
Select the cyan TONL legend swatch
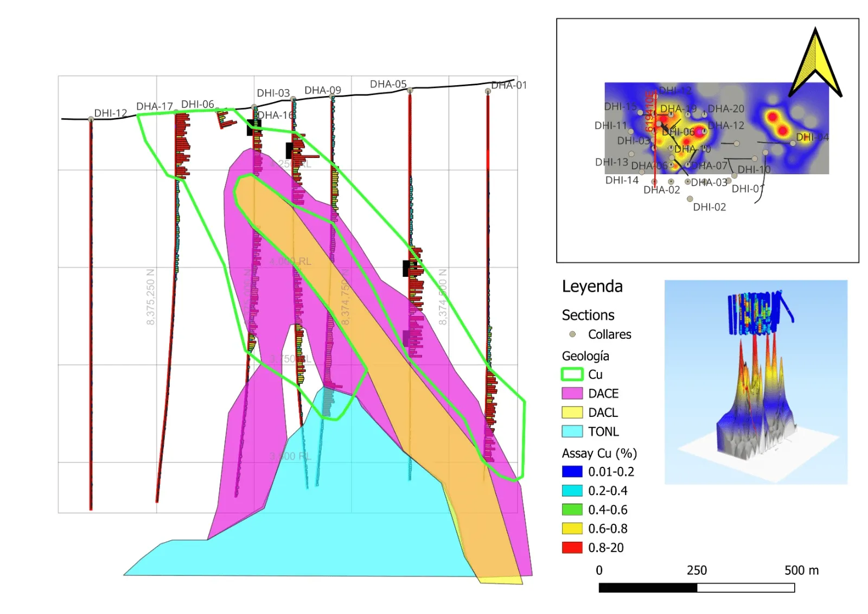[x=572, y=431]
